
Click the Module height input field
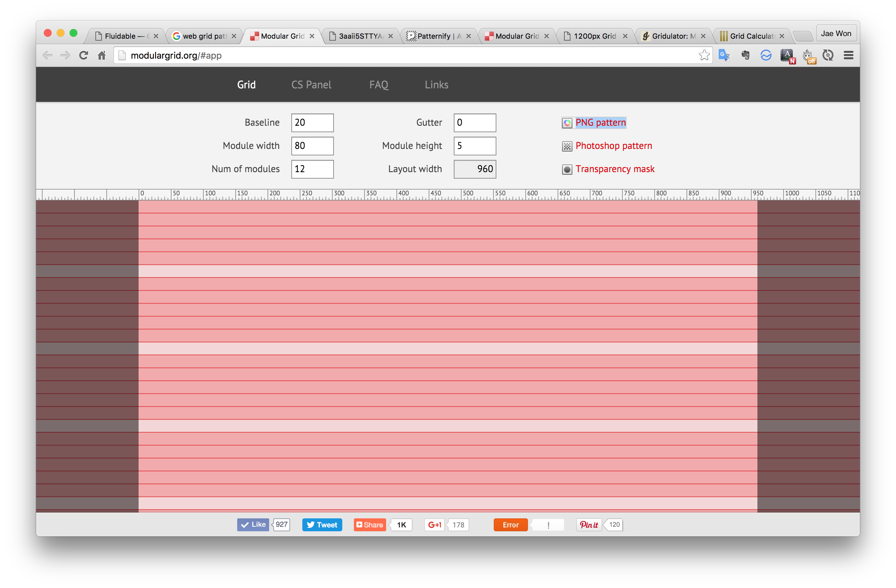(474, 146)
